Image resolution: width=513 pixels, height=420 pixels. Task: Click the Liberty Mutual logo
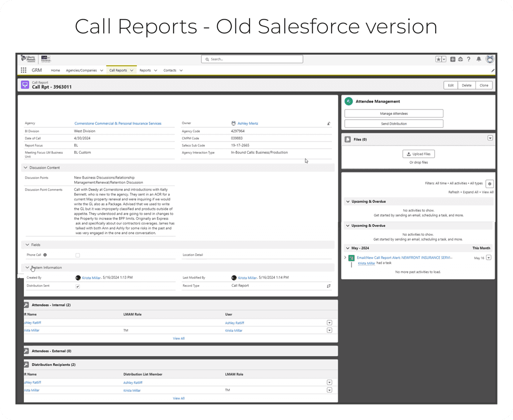(28, 59)
